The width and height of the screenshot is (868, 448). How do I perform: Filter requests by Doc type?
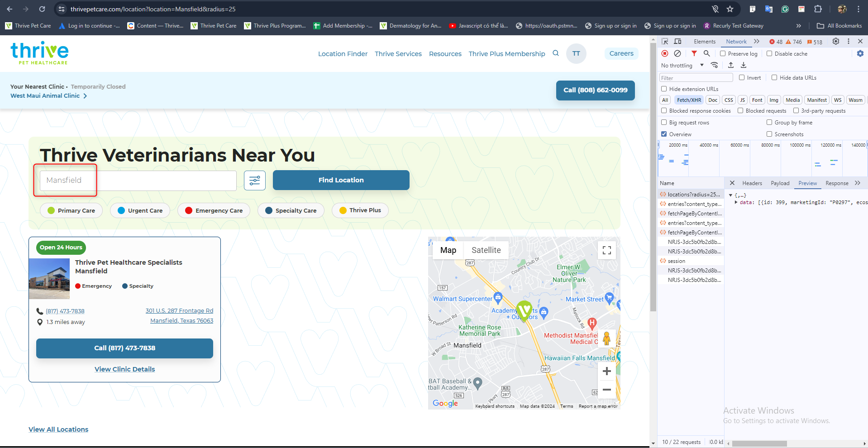click(713, 100)
